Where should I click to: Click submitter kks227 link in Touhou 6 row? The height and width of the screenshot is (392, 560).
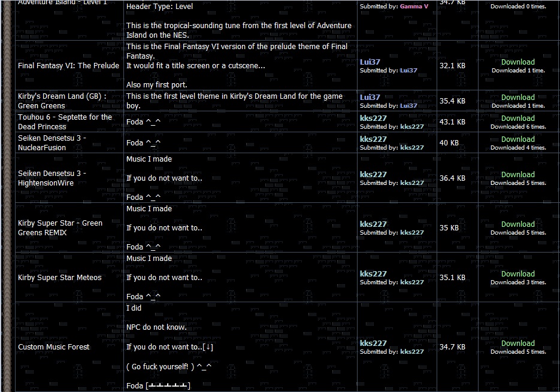(x=412, y=127)
